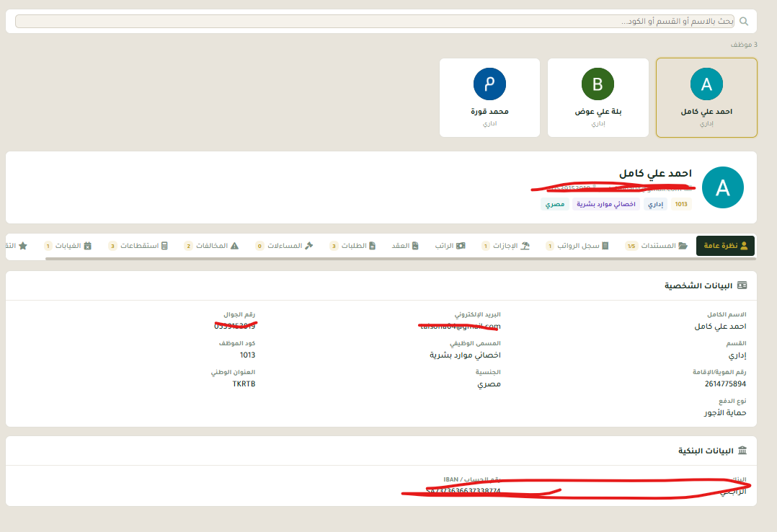Click the folder icon on المستندات tab
This screenshot has width=777, height=532.
(x=683, y=246)
